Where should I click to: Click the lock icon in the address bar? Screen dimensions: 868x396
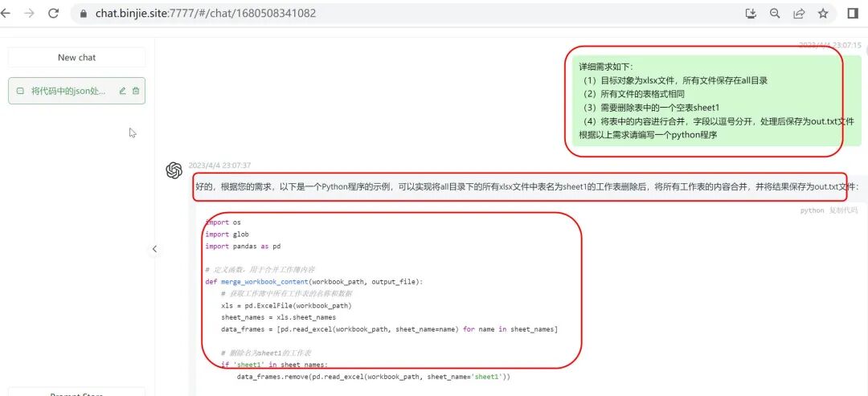[84, 14]
